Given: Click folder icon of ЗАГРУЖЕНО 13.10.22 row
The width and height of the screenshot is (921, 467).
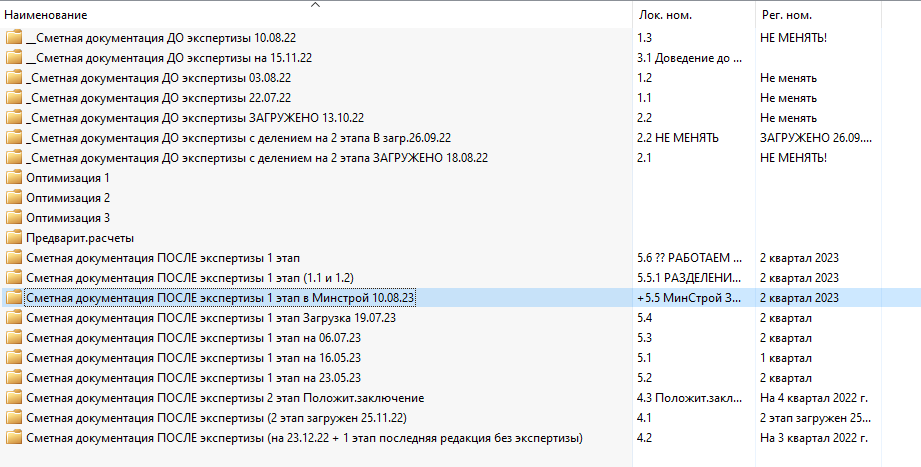Looking at the screenshot, I should coord(14,118).
